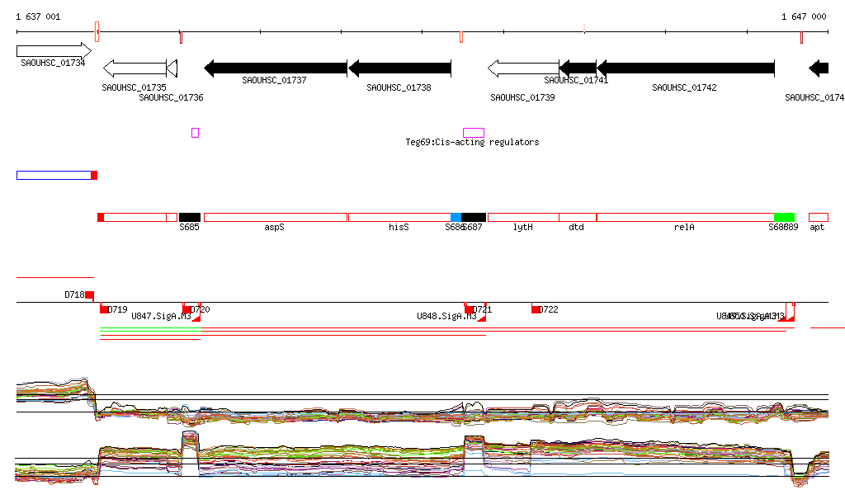845x504 pixels.
Task: Click the end coordinate 1 647 000
Action: pos(804,16)
